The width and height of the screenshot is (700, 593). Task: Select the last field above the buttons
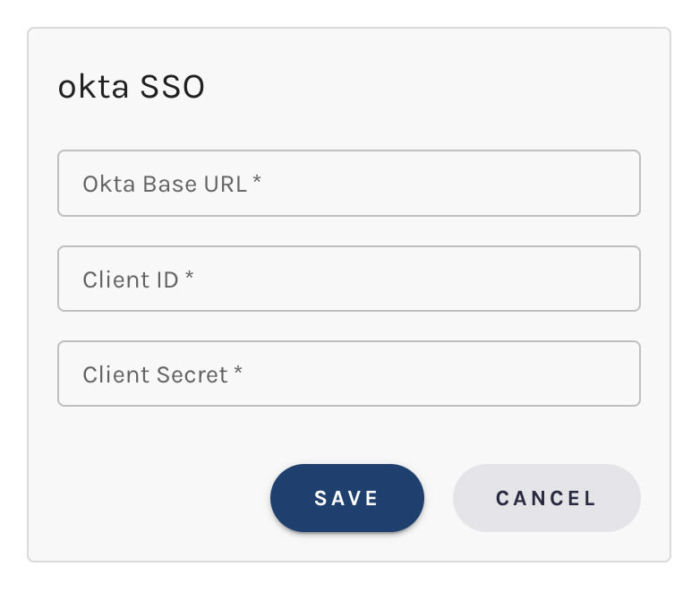click(x=349, y=374)
